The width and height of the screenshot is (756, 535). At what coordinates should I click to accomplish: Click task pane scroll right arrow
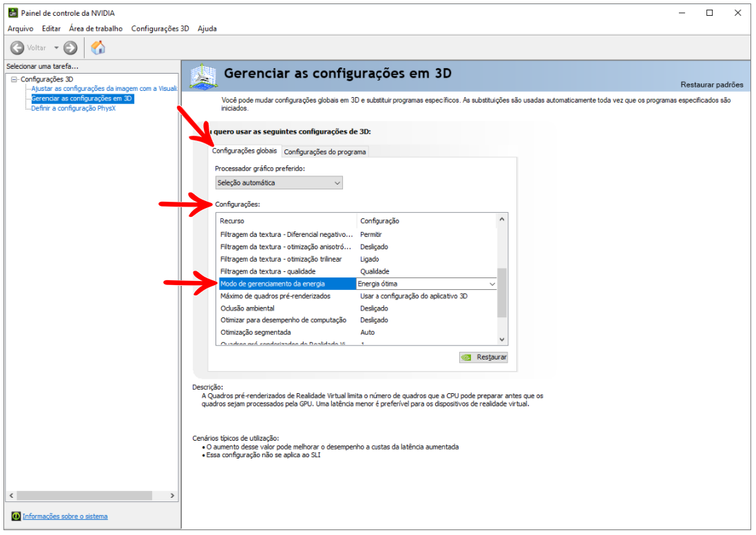point(172,496)
